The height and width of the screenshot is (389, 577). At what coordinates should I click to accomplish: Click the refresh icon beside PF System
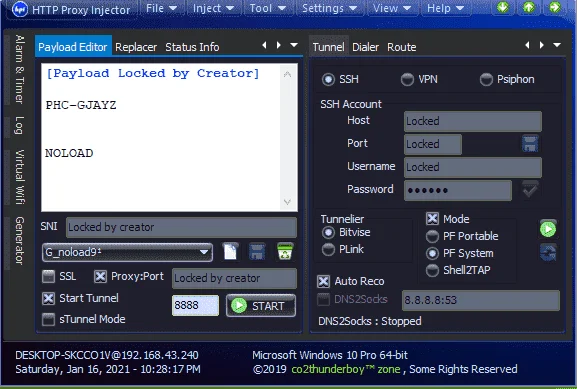[x=548, y=253]
